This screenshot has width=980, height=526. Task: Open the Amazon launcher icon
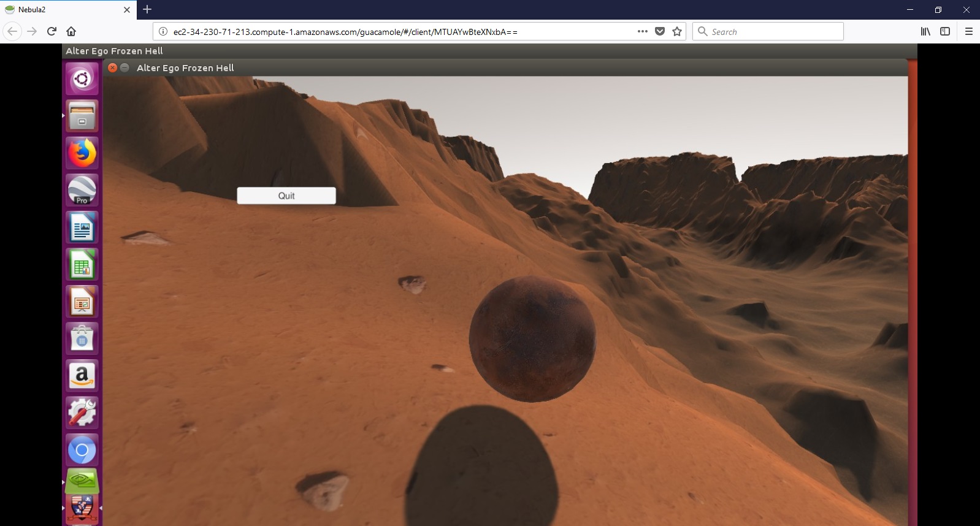click(82, 376)
